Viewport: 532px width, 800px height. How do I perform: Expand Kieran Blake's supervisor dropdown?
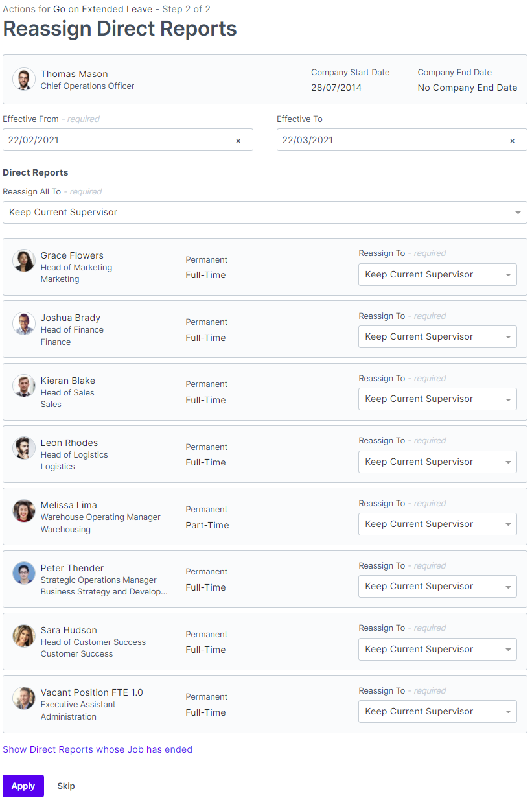(437, 399)
